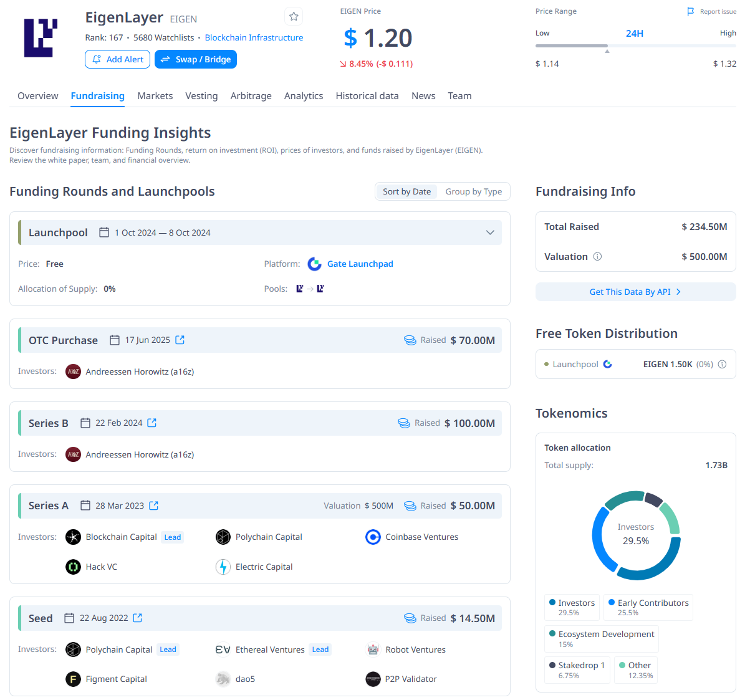The height and width of the screenshot is (700, 750).
Task: Add EigenLayer to watchlist via star icon
Action: (x=294, y=16)
